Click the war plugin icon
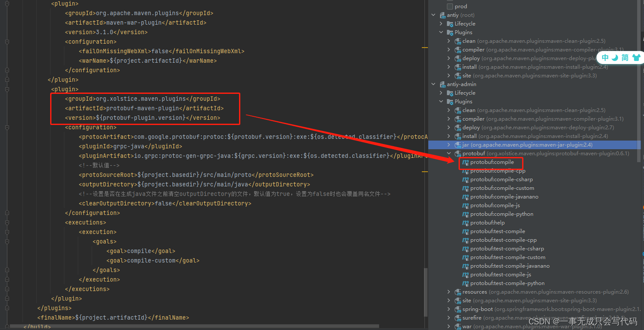 [458, 327]
